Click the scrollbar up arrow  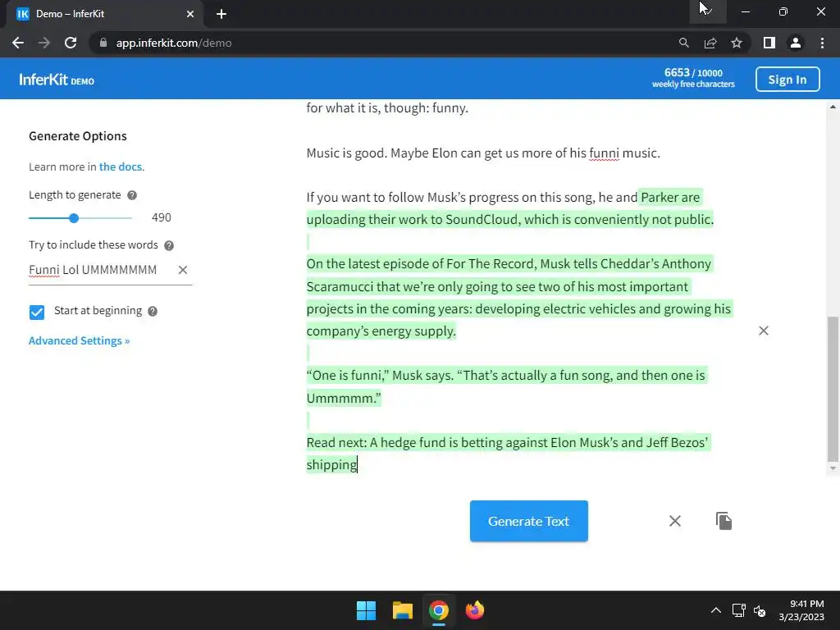tap(833, 107)
